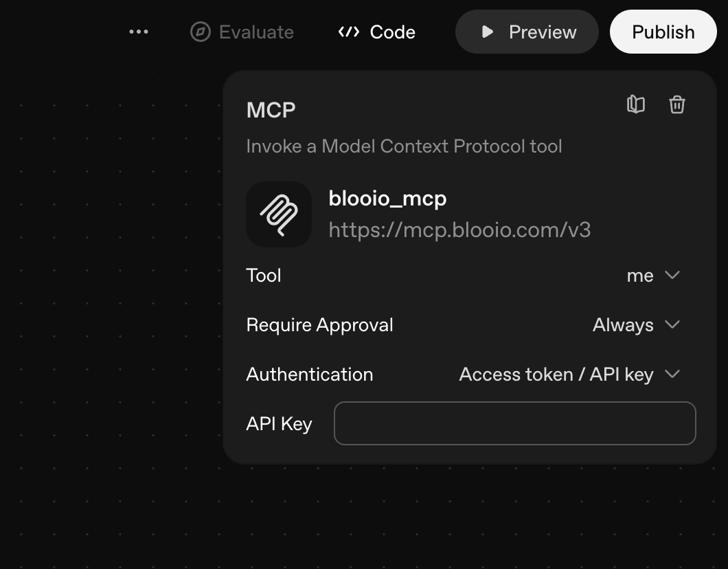
Task: Open the MCP documentation book icon
Action: (636, 104)
